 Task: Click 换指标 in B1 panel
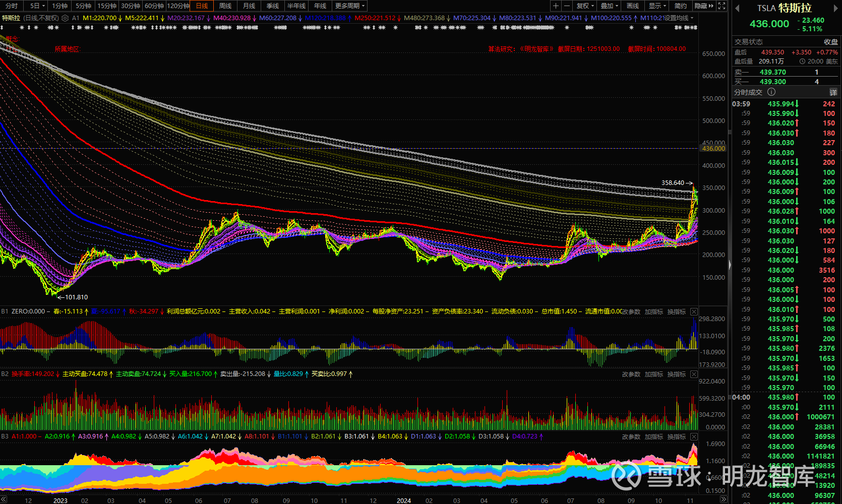tap(676, 312)
